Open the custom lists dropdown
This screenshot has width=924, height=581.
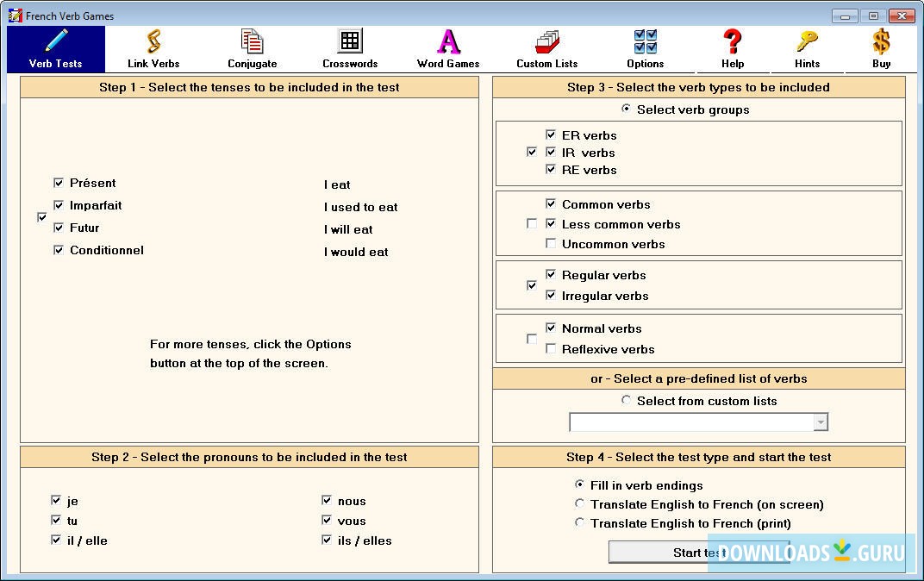point(820,422)
